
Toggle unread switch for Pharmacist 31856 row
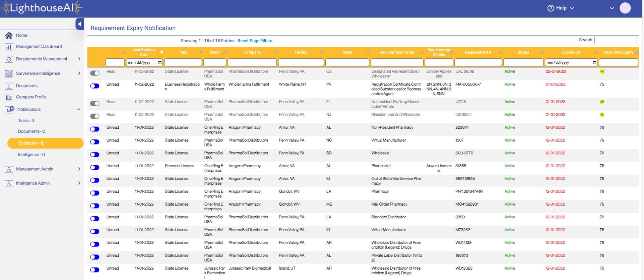[x=95, y=167]
